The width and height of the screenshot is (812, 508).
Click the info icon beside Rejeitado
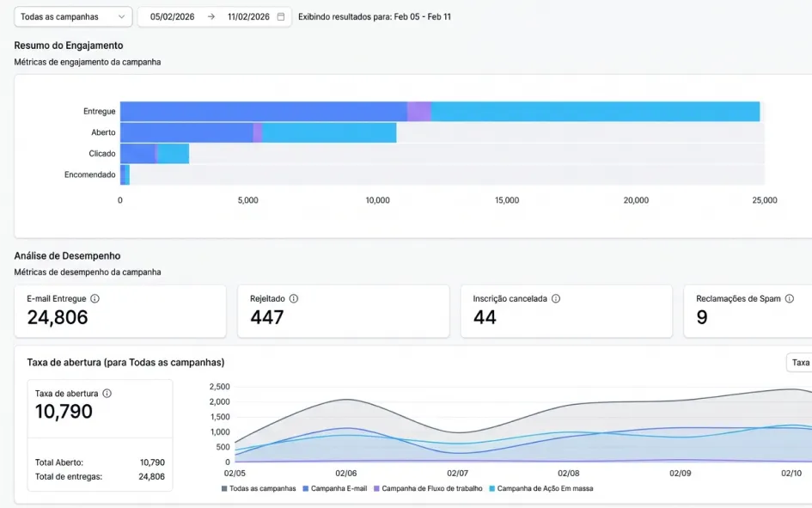(294, 298)
